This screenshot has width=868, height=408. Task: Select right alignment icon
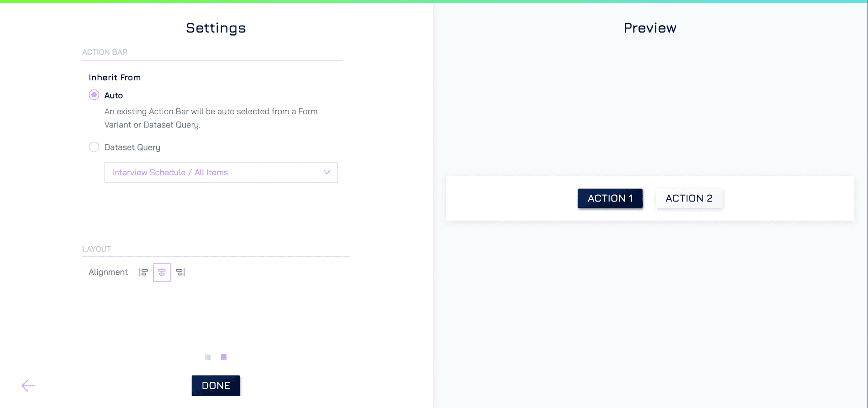[x=180, y=272]
